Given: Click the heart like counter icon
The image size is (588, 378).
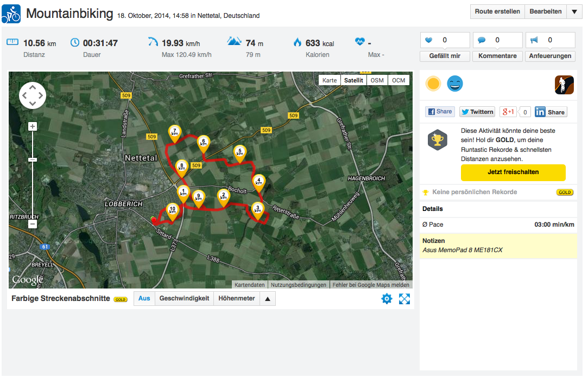Looking at the screenshot, I should pyautogui.click(x=428, y=40).
